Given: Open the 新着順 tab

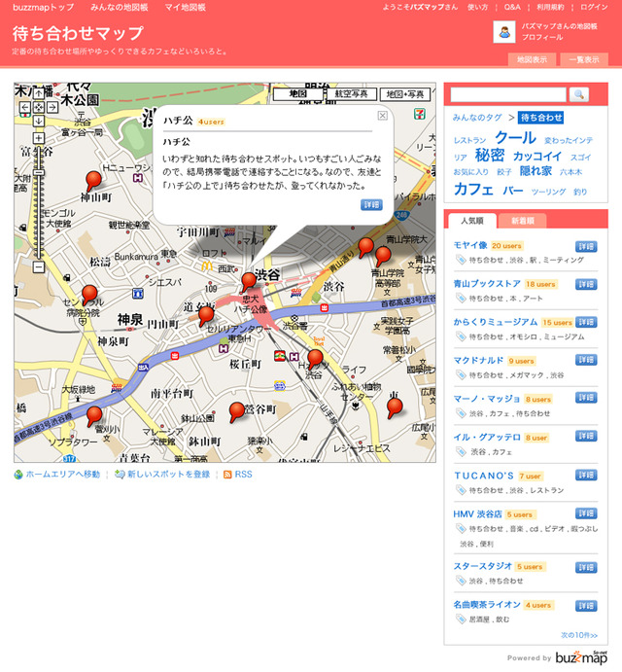Looking at the screenshot, I should 523,221.
